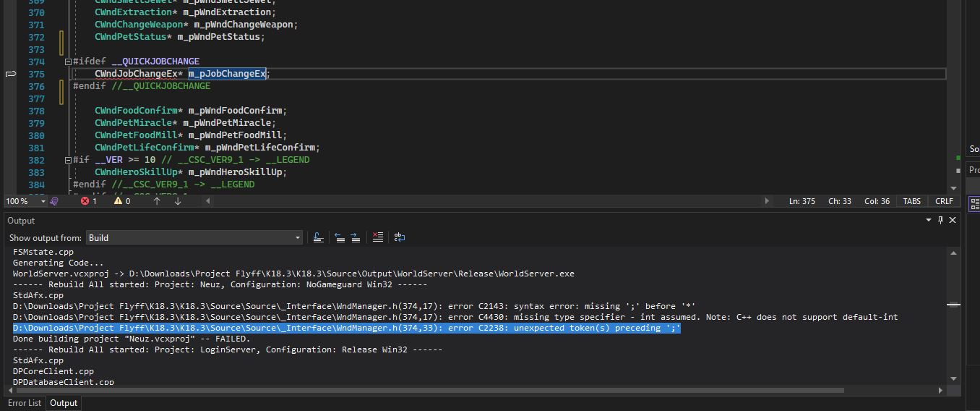Image resolution: width=980 pixels, height=411 pixels.
Task: Open the code cleanup health indicator icon
Action: pos(54,201)
